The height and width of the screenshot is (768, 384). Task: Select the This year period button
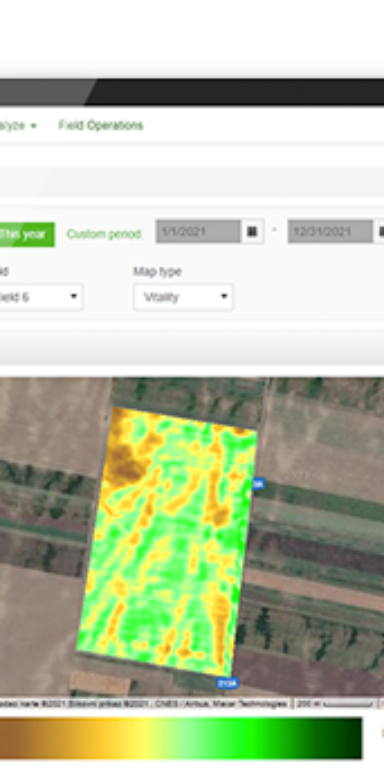click(x=27, y=234)
